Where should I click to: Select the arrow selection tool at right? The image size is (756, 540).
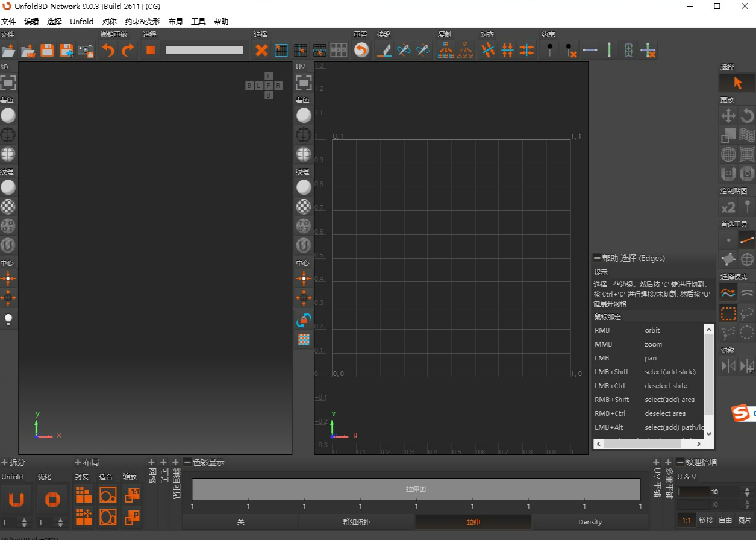(737, 83)
